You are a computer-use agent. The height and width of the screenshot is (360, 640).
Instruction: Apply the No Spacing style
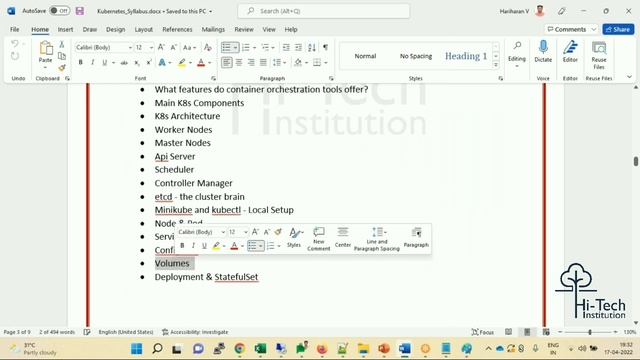click(x=416, y=56)
